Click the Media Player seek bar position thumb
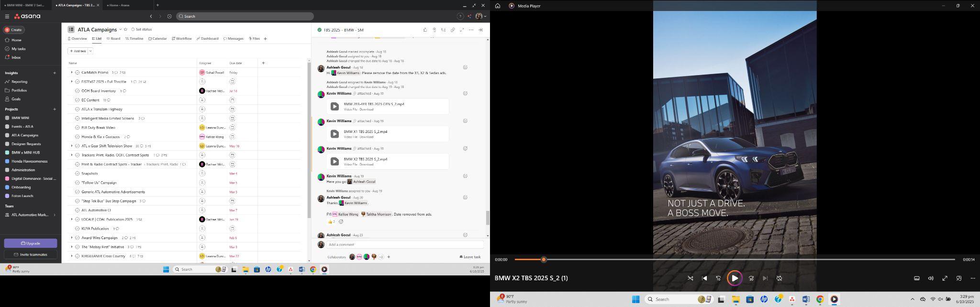980x307 pixels. point(544,260)
